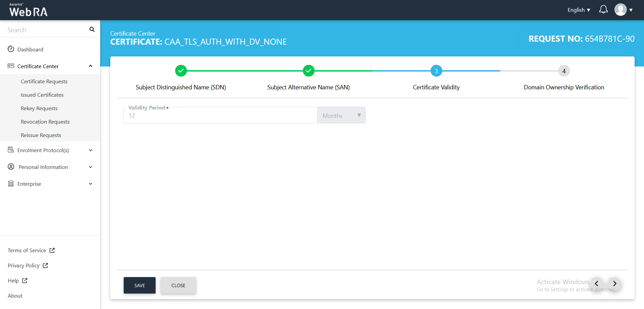The width and height of the screenshot is (644, 309).
Task: Click the completed SAN step checkmark
Action: pos(309,71)
